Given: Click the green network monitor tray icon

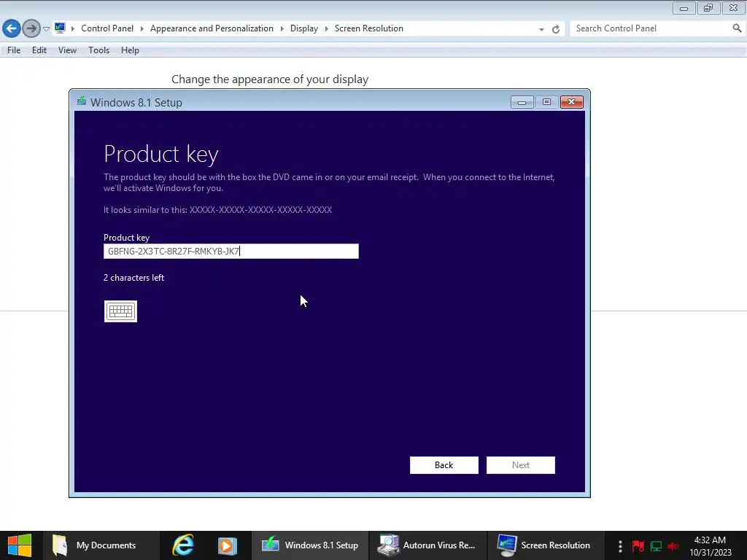Looking at the screenshot, I should [656, 546].
